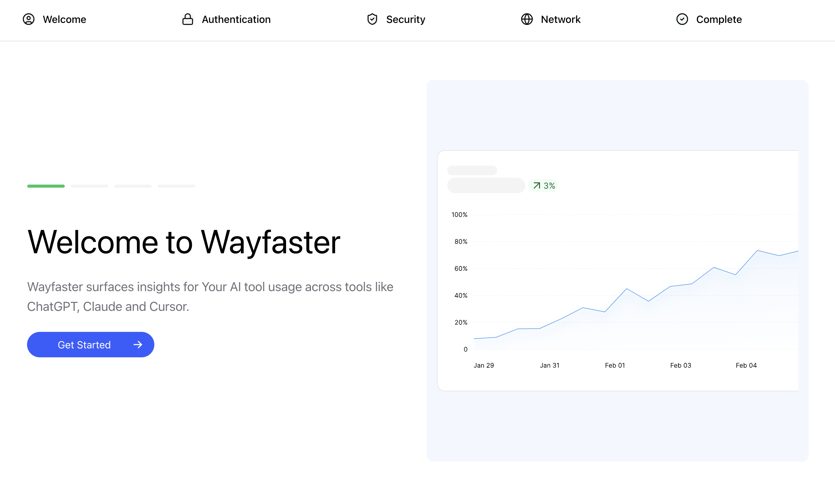This screenshot has width=835, height=504.
Task: Click the Security shield icon
Action: tap(372, 19)
